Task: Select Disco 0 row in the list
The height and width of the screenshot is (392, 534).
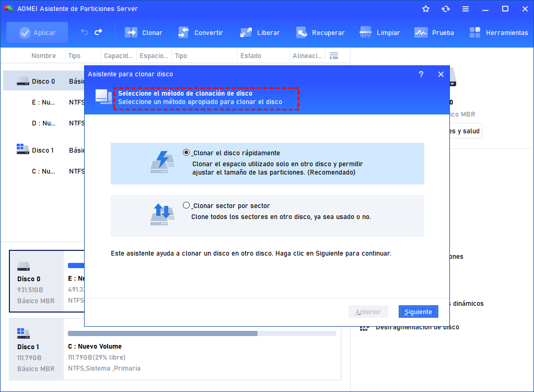Action: pos(43,81)
